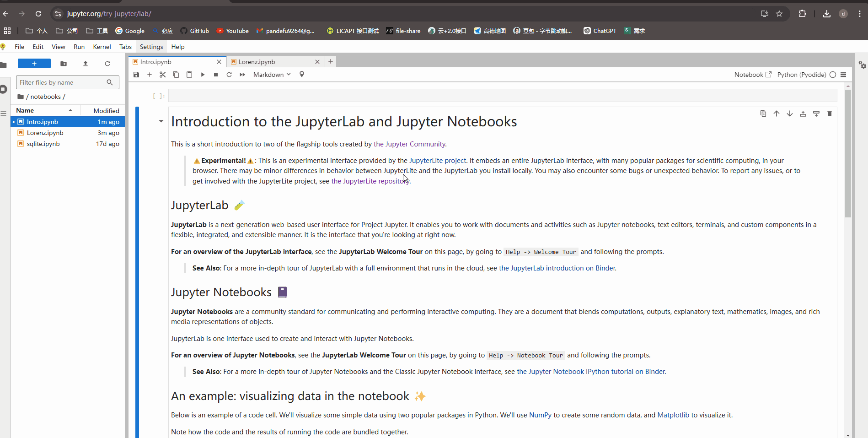This screenshot has width=868, height=438.
Task: Switch kernel via Python (Pyodide) label
Action: tap(802, 75)
